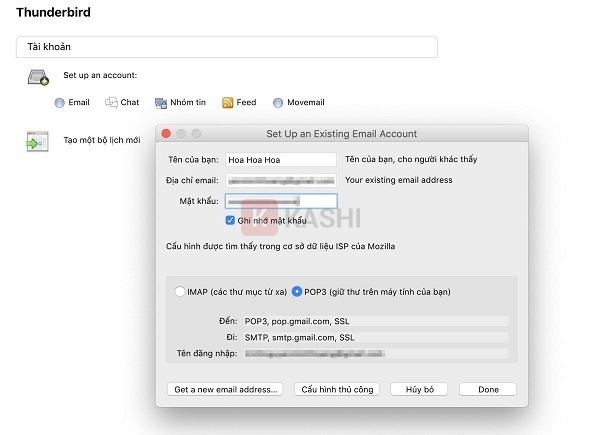This screenshot has height=435, width=600.
Task: Click the Chat account icon
Action: coord(111,102)
